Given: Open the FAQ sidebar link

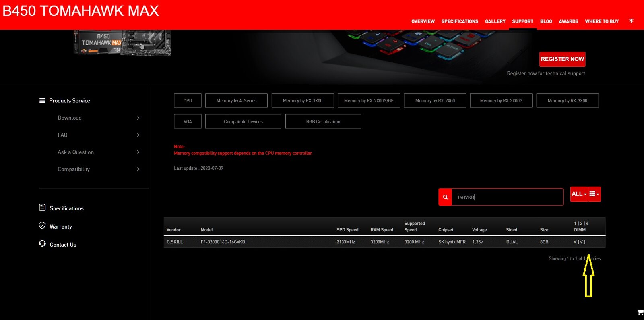Looking at the screenshot, I should click(x=63, y=135).
